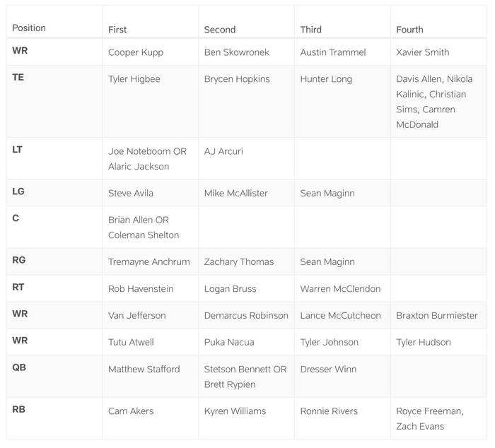Image resolution: width=495 pixels, height=448 pixels.
Task: Click Brian Allen OR Coleman Shelton cell
Action: tap(144, 228)
